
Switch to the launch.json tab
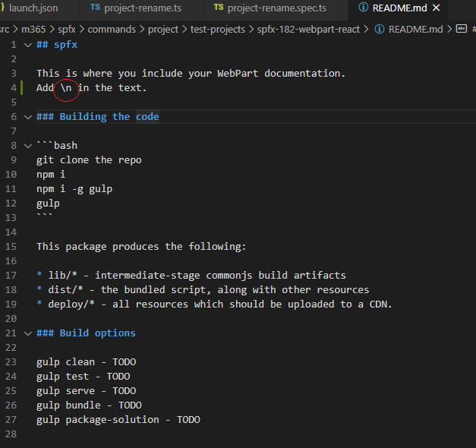33,8
